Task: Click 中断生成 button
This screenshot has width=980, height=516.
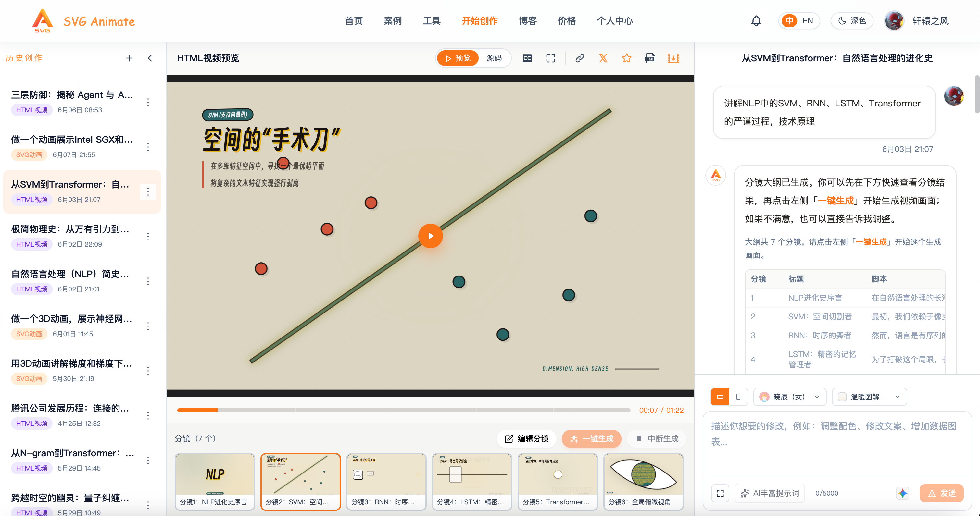Action: click(x=657, y=438)
